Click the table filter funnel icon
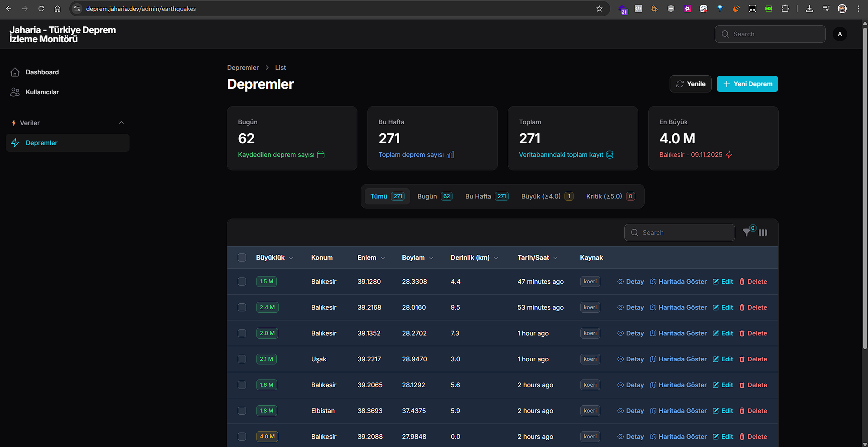Image resolution: width=868 pixels, height=447 pixels. pos(747,233)
